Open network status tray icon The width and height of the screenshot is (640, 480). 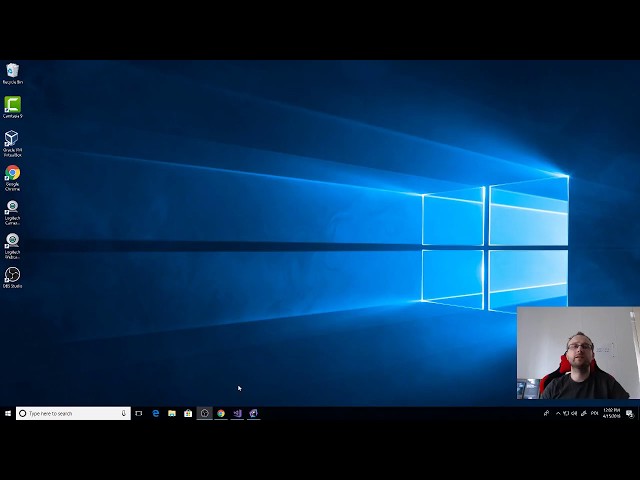coord(566,413)
